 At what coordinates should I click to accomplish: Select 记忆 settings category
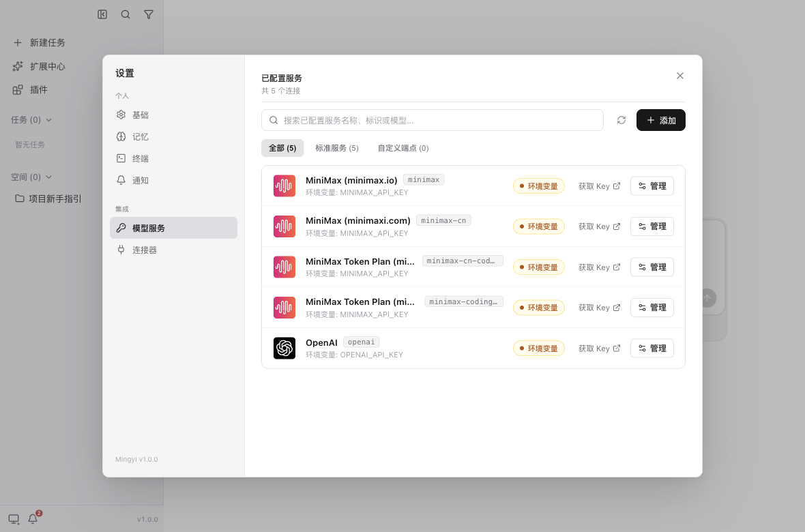coord(173,136)
